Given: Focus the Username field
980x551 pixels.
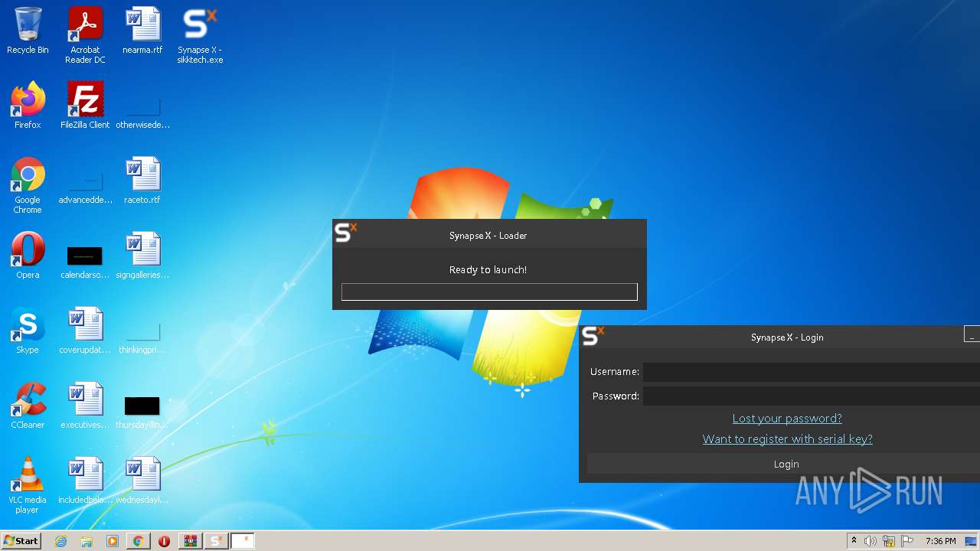Looking at the screenshot, I should (x=812, y=372).
